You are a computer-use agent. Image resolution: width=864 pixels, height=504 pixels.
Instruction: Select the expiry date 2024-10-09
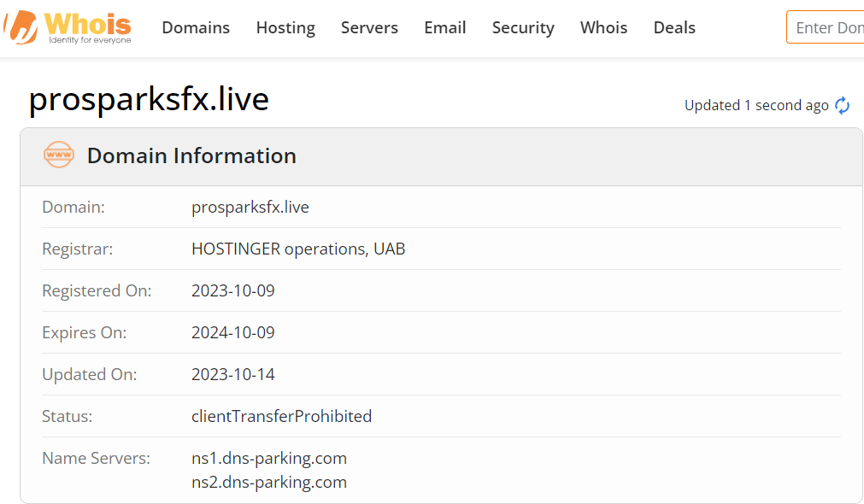(233, 332)
